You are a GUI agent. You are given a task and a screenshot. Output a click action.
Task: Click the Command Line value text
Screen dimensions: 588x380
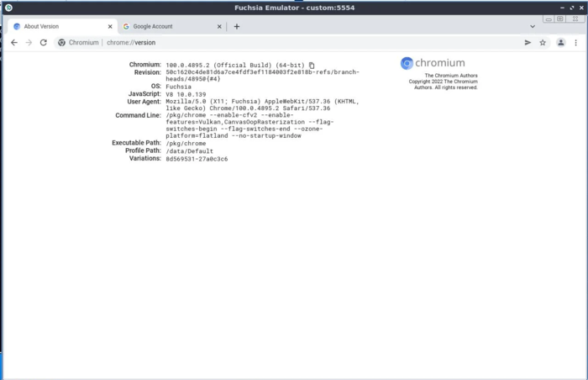coord(249,125)
